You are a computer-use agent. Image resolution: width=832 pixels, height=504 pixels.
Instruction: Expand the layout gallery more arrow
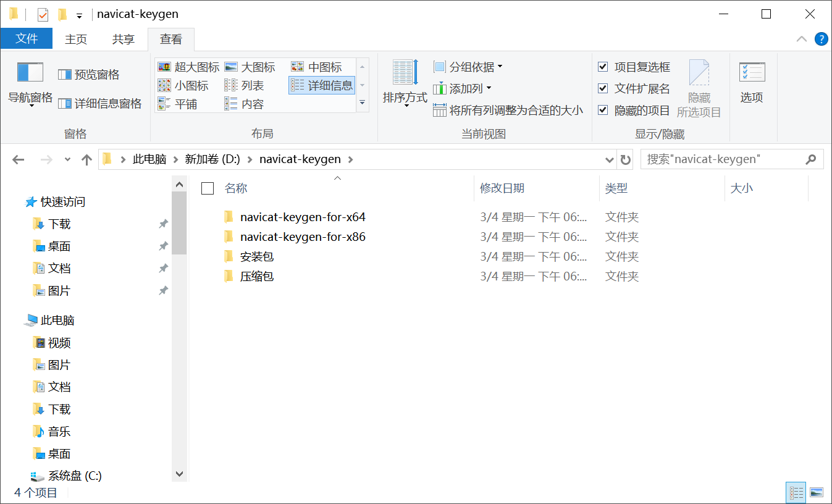tap(363, 103)
